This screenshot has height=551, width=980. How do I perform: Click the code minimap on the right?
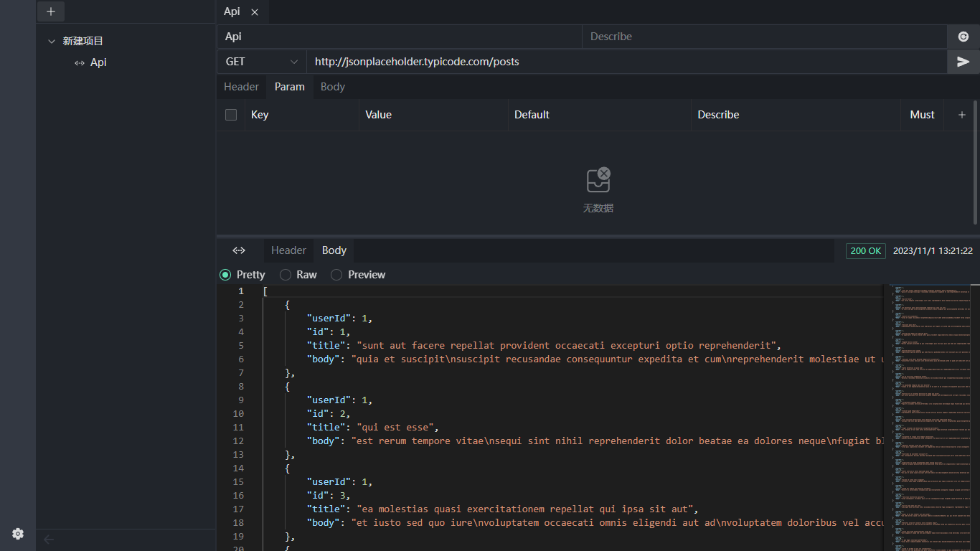point(930,418)
